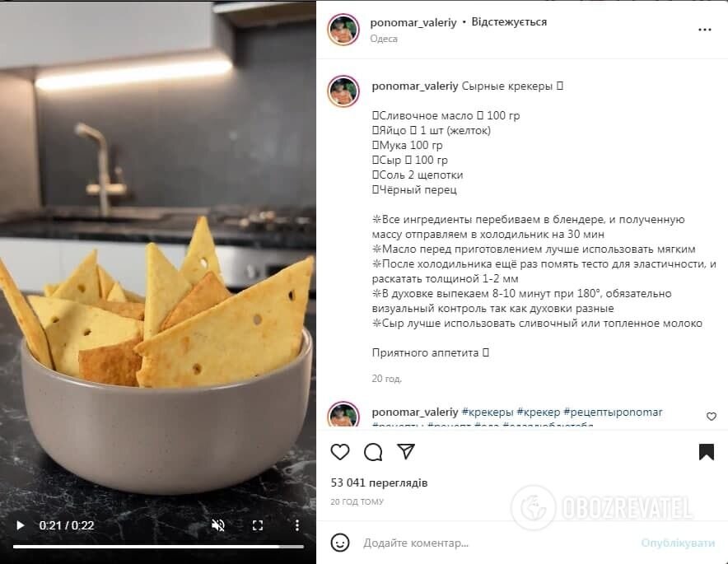Open the emoji picker smiley icon

tap(340, 543)
